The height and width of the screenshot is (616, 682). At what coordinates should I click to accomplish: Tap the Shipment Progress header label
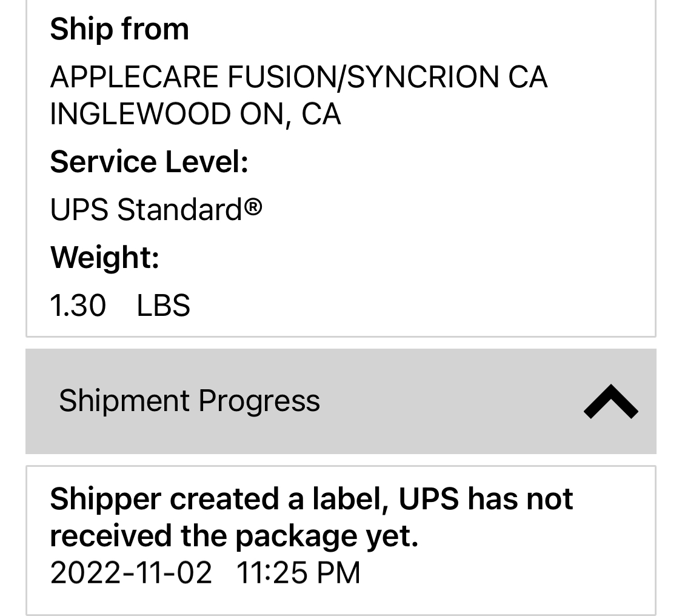coord(189,401)
